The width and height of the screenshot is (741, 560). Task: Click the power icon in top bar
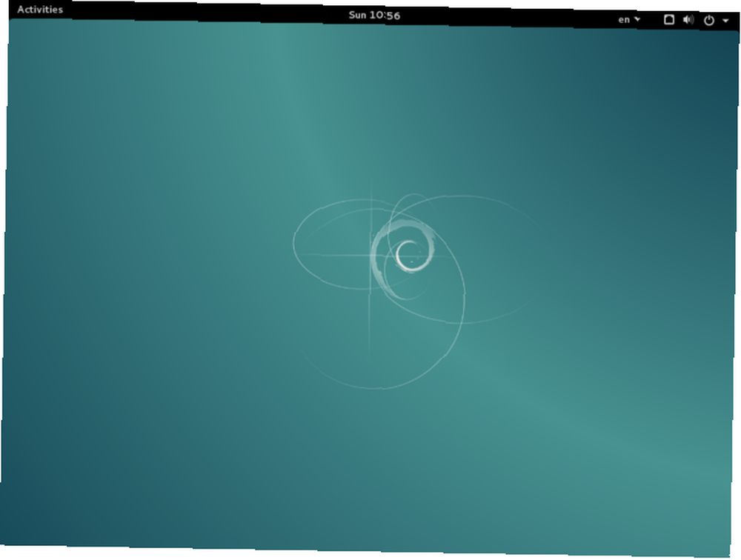tap(709, 20)
